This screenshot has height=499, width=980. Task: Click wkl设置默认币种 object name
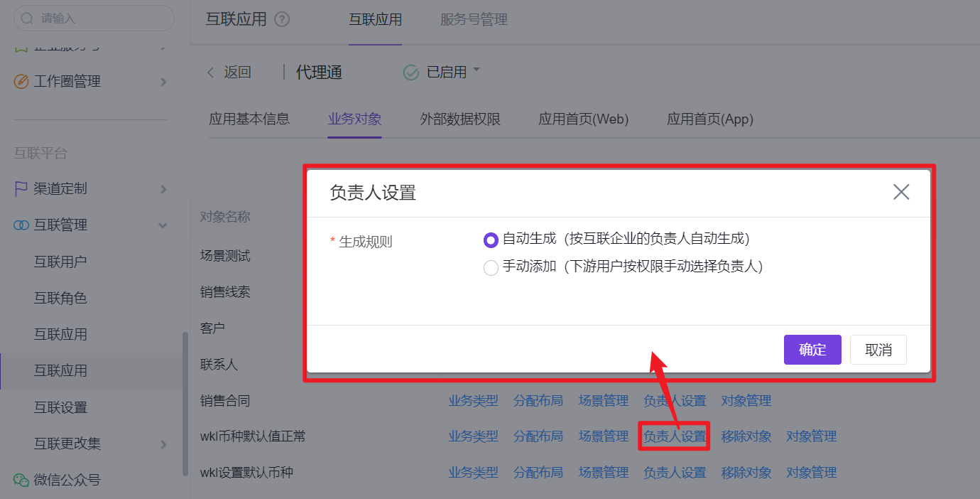pyautogui.click(x=246, y=473)
